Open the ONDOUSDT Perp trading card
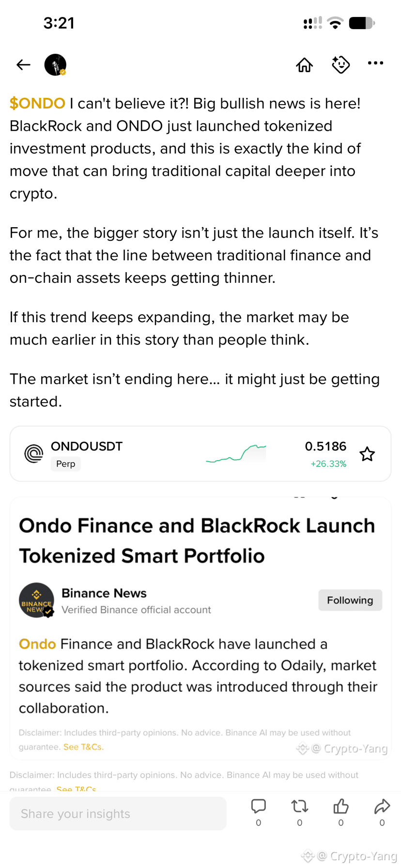The width and height of the screenshot is (401, 868). pos(200,454)
